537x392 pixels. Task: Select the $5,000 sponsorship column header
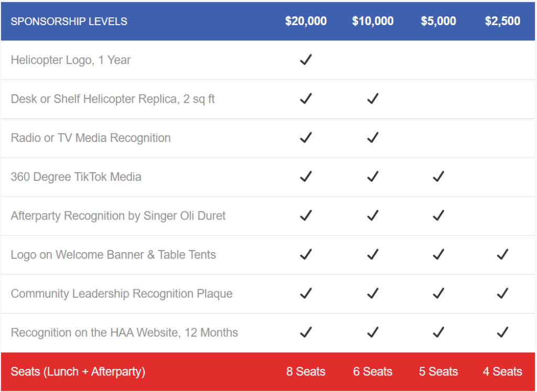click(x=438, y=21)
